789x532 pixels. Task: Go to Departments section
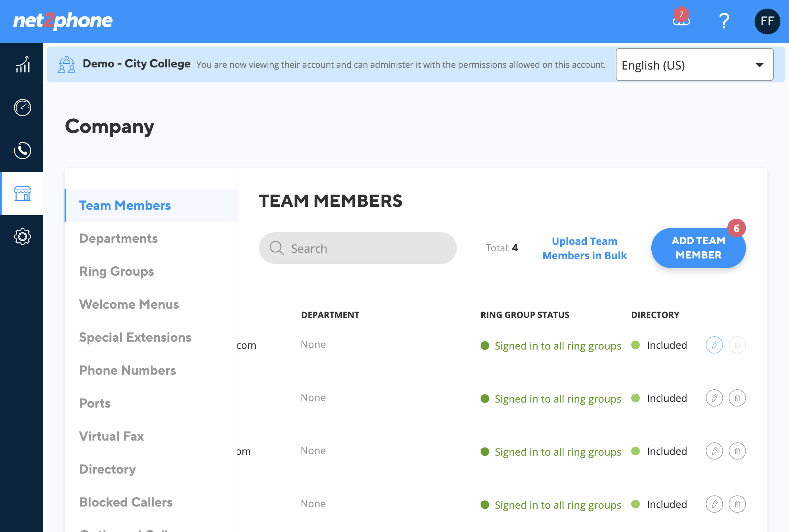(x=118, y=238)
